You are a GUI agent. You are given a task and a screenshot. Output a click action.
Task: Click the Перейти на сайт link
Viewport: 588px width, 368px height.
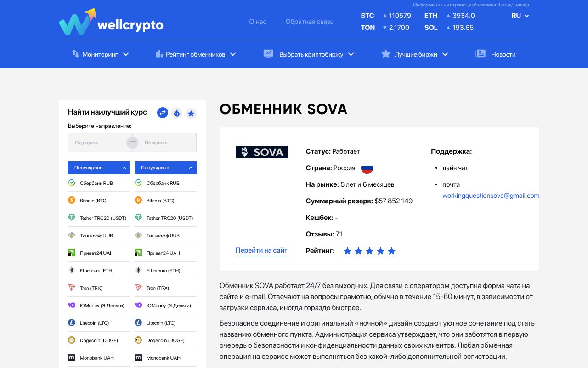click(x=261, y=250)
